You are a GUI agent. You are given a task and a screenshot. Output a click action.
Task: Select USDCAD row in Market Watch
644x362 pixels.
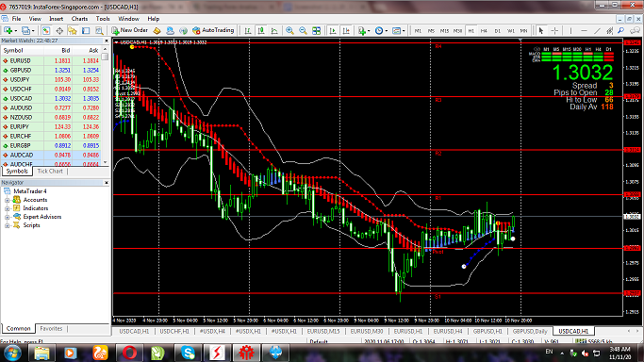tap(51, 98)
